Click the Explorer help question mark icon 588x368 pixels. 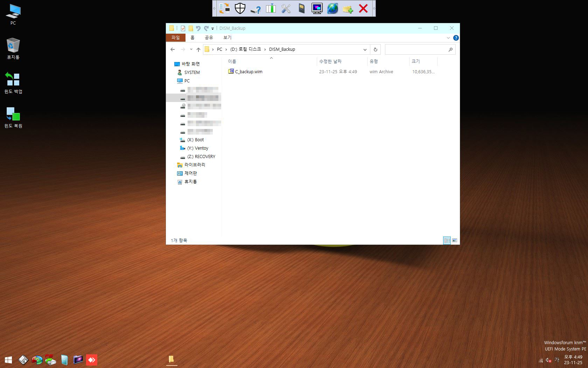pyautogui.click(x=456, y=38)
